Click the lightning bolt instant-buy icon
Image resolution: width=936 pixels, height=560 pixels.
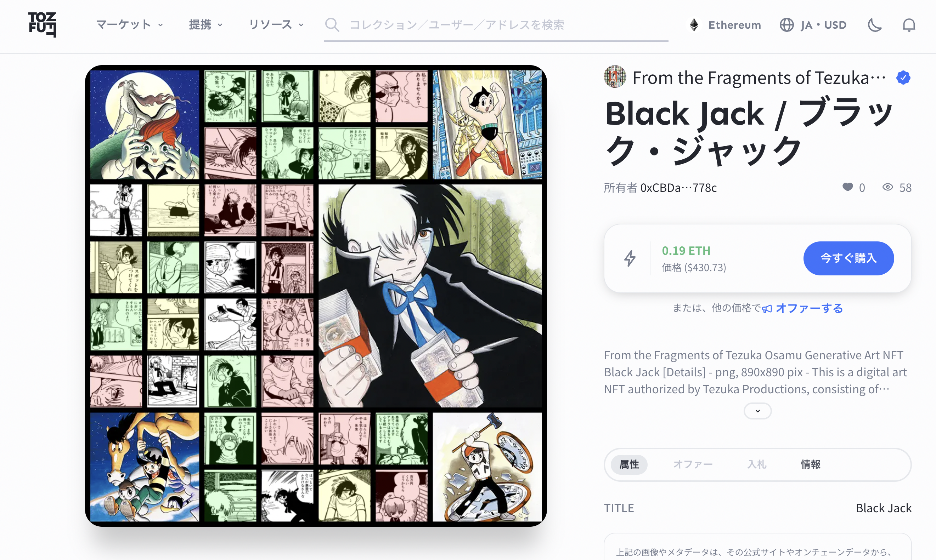[630, 258]
